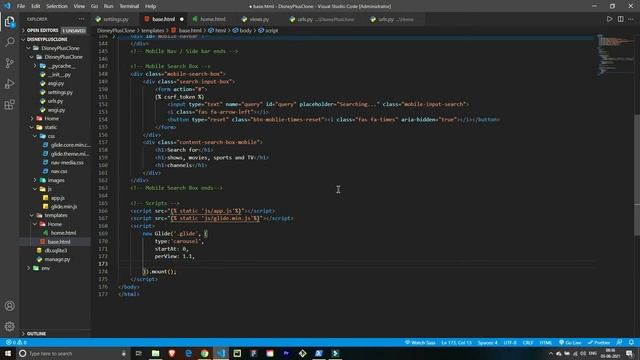Show hidden system tray icons
The width and height of the screenshot is (640, 360).
551,353
